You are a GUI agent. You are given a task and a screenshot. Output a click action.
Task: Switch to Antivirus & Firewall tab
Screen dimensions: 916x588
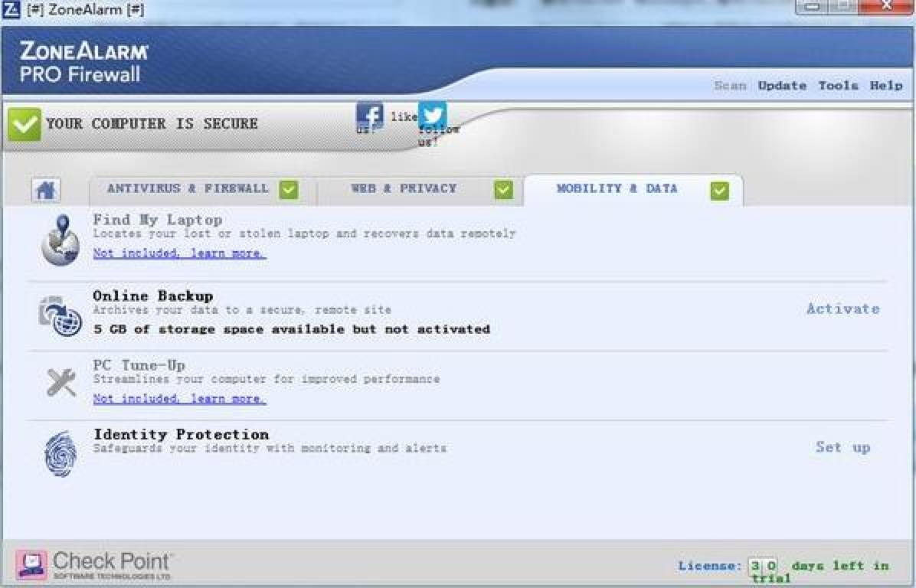[x=202, y=190]
